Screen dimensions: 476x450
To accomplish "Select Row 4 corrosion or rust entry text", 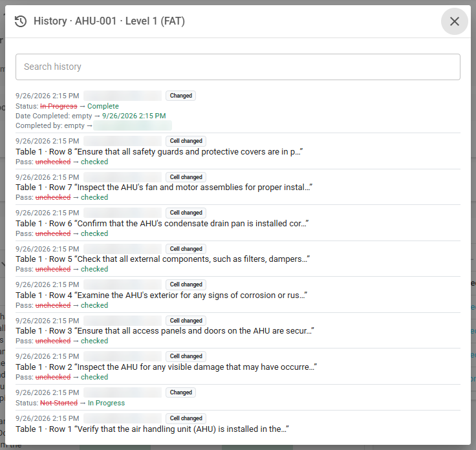I will (162, 295).
